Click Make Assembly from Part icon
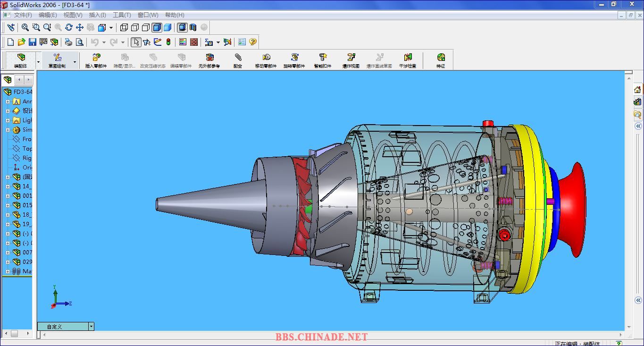The height and width of the screenshot is (346, 644). 54,42
